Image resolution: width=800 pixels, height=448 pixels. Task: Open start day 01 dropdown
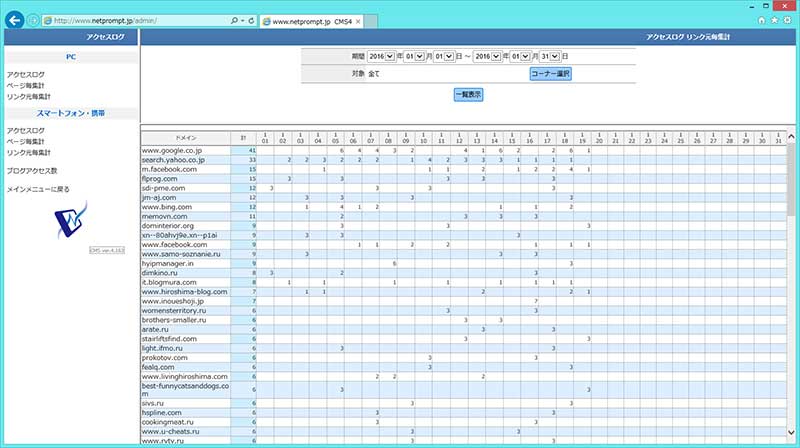point(444,56)
